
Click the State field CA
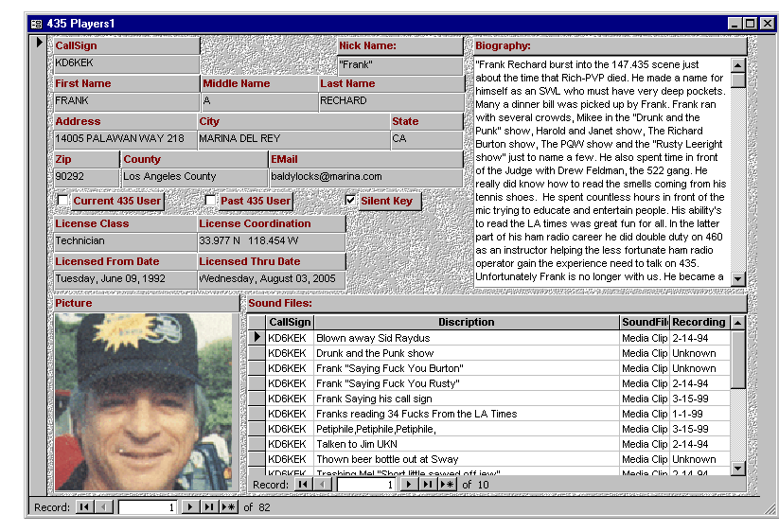[x=427, y=139]
